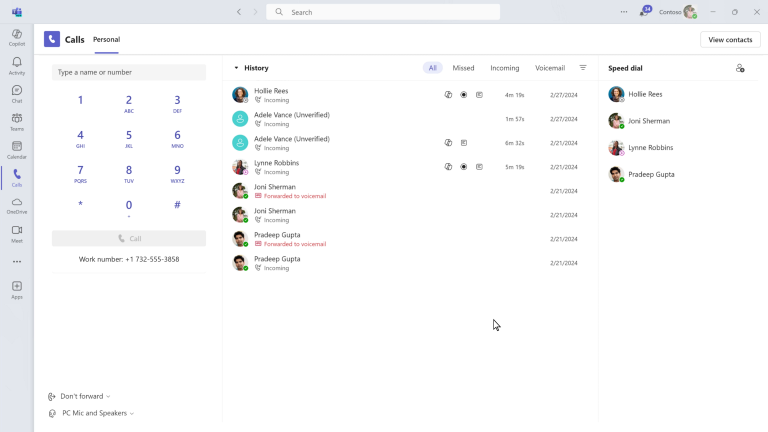The width and height of the screenshot is (768, 432).
Task: Click the disabled Call button
Action: [129, 239]
